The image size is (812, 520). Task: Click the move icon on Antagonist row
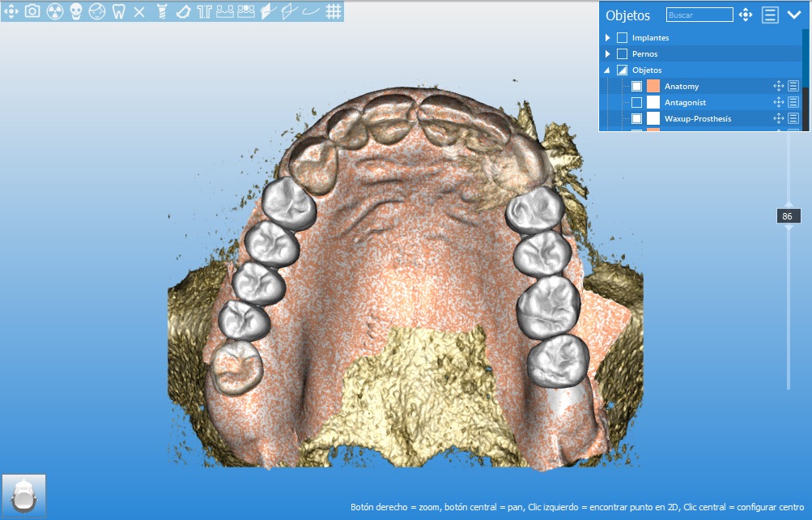[x=778, y=102]
